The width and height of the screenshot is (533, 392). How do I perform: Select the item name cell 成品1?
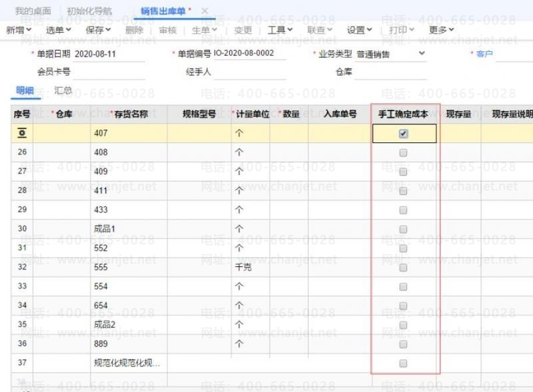click(x=129, y=229)
